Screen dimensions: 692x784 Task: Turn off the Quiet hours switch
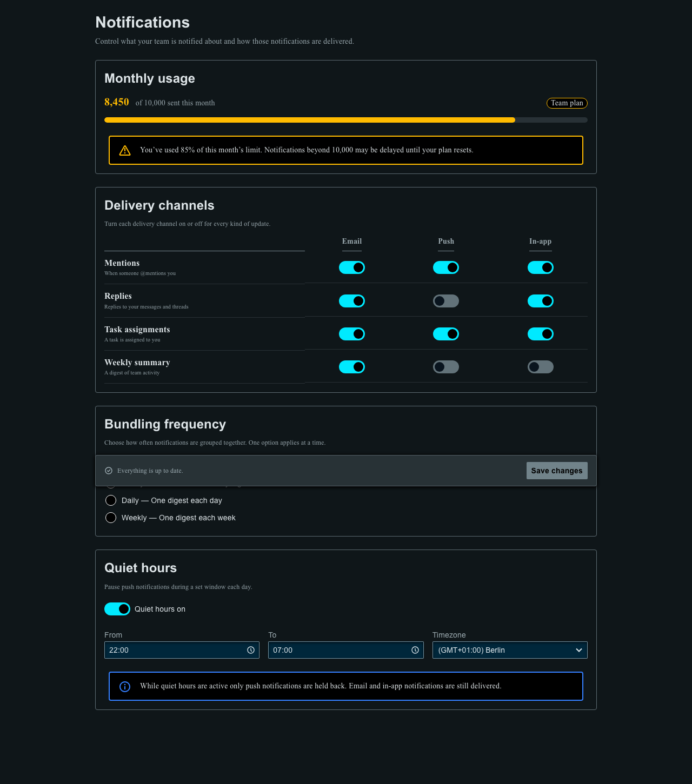[x=117, y=609]
